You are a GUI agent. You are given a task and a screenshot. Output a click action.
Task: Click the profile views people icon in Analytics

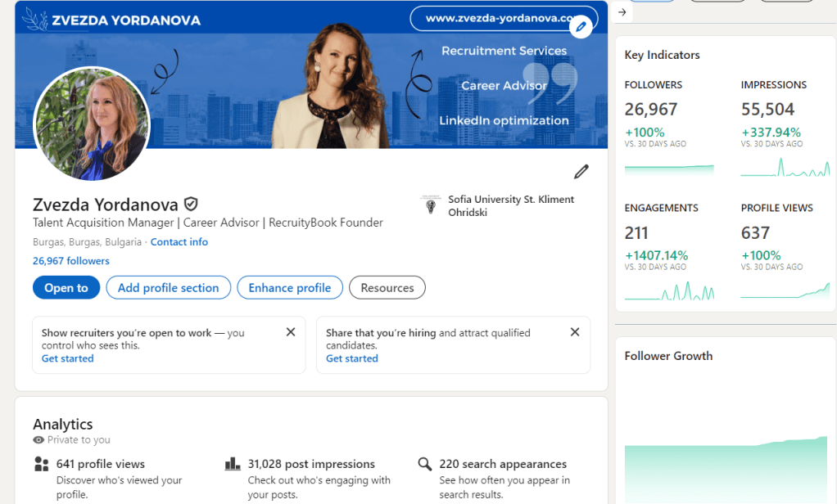coord(41,464)
